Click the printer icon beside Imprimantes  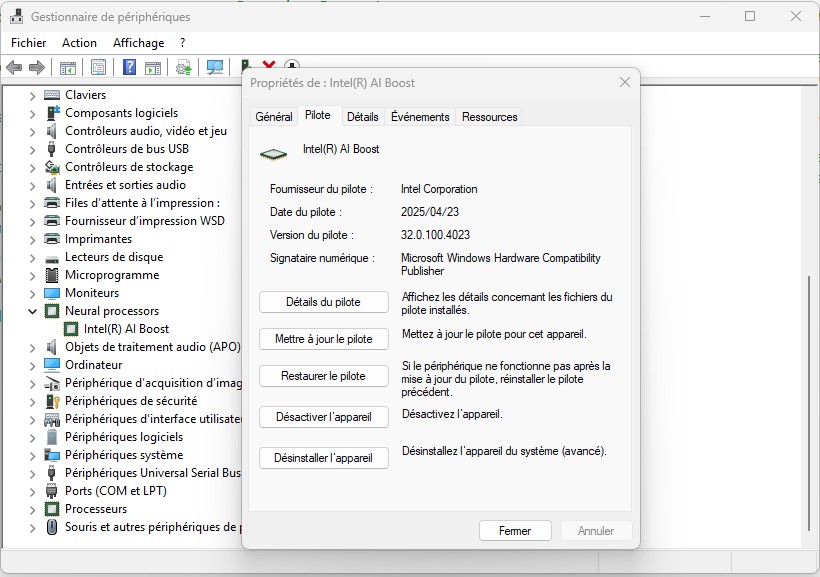(x=53, y=239)
